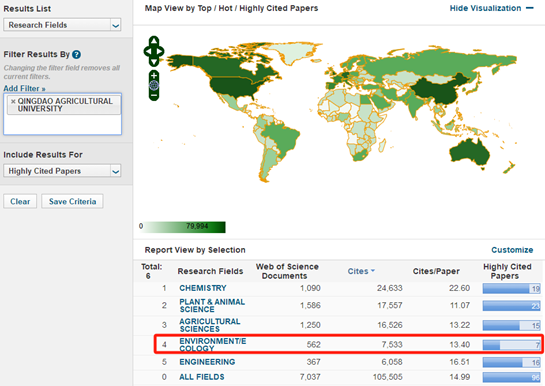Screen dimensions: 545x386
Task: Click the Clear button
Action: click(20, 202)
